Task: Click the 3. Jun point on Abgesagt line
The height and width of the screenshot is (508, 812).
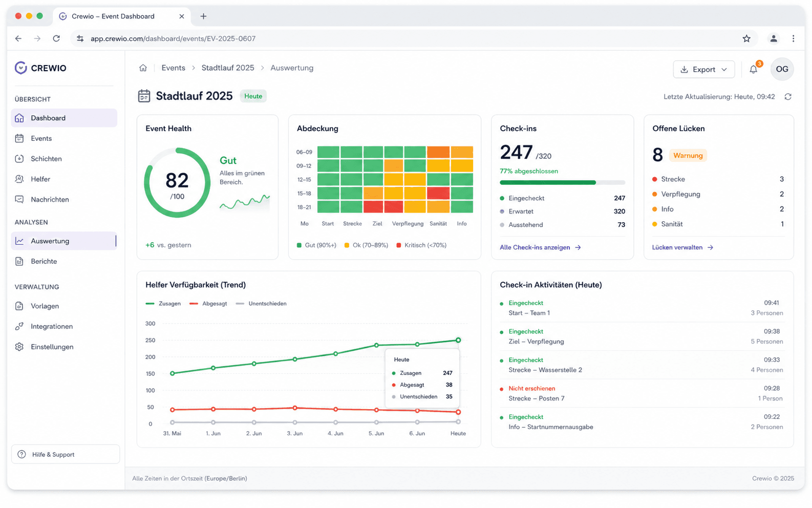Action: pyautogui.click(x=295, y=408)
